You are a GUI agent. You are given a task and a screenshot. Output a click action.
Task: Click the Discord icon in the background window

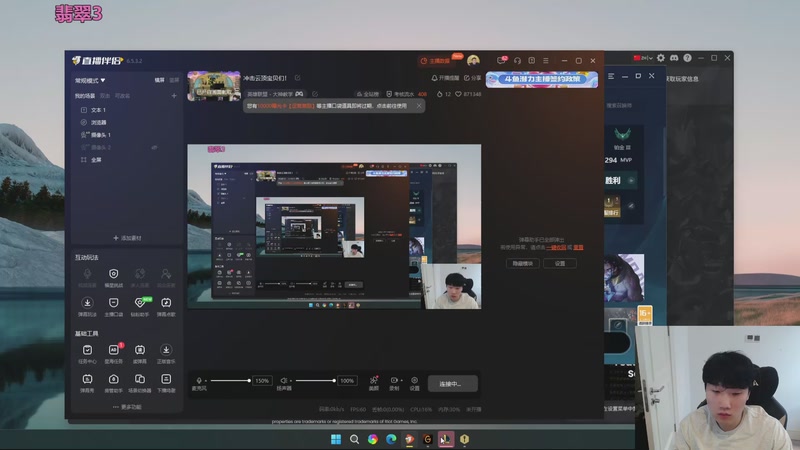click(674, 58)
